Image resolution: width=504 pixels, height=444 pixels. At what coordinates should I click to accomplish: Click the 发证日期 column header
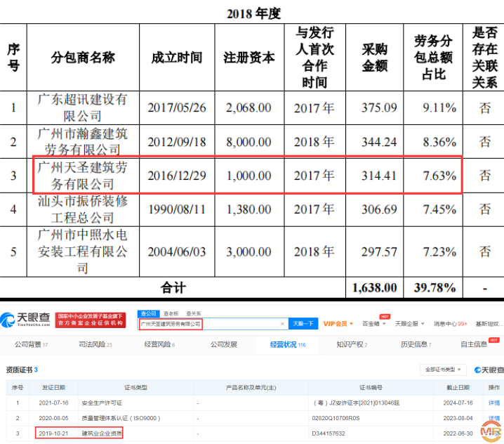53,387
